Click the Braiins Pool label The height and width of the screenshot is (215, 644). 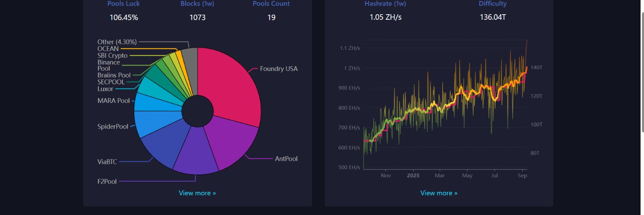(114, 75)
